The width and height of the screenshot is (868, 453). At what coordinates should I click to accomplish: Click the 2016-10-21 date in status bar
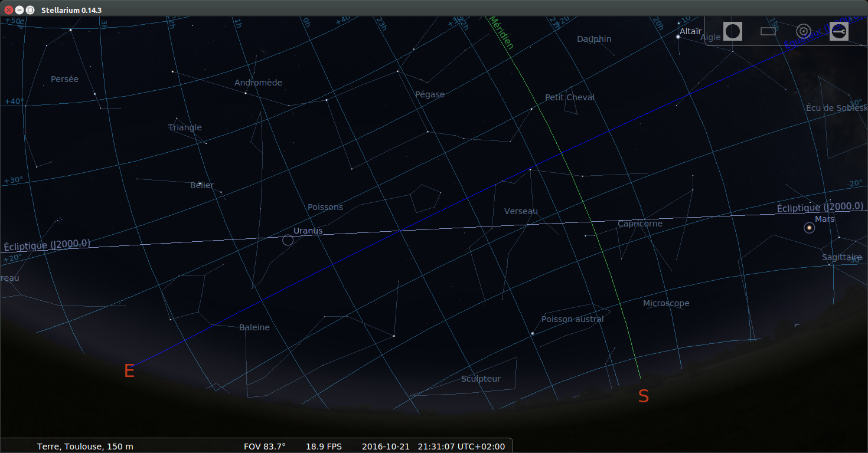386,447
